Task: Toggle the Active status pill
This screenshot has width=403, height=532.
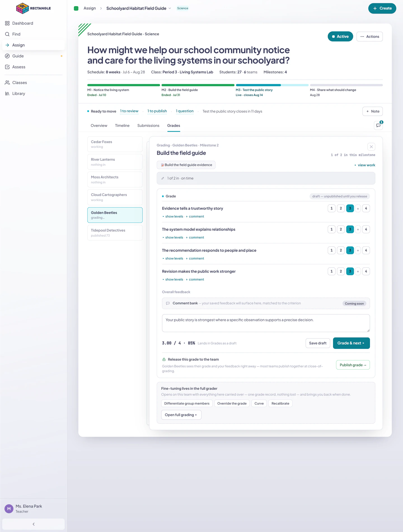Action: point(340,37)
